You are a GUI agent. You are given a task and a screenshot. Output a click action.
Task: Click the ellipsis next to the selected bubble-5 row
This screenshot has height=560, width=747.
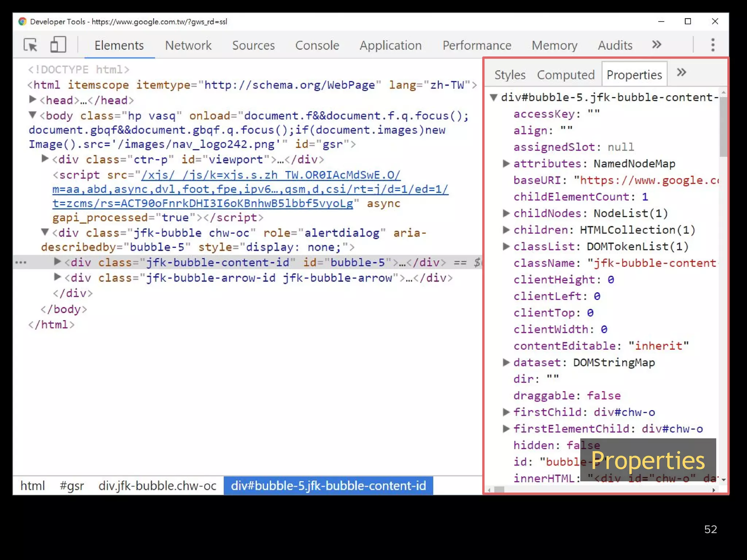21,262
